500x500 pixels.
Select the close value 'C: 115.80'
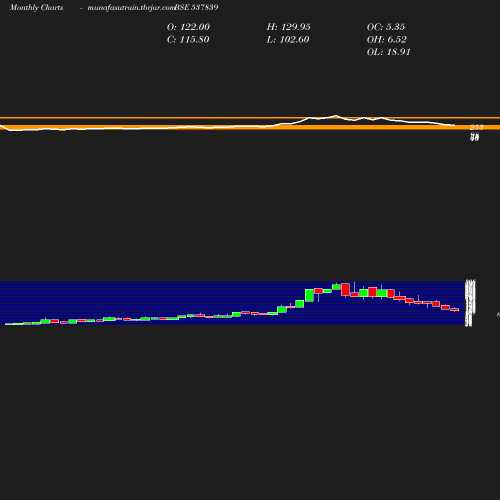[x=188, y=40]
